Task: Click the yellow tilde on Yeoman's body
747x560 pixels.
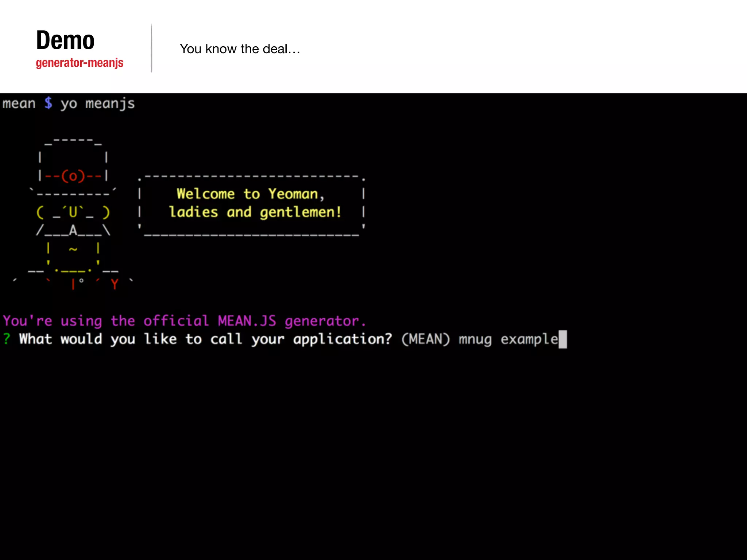Action: (x=73, y=249)
